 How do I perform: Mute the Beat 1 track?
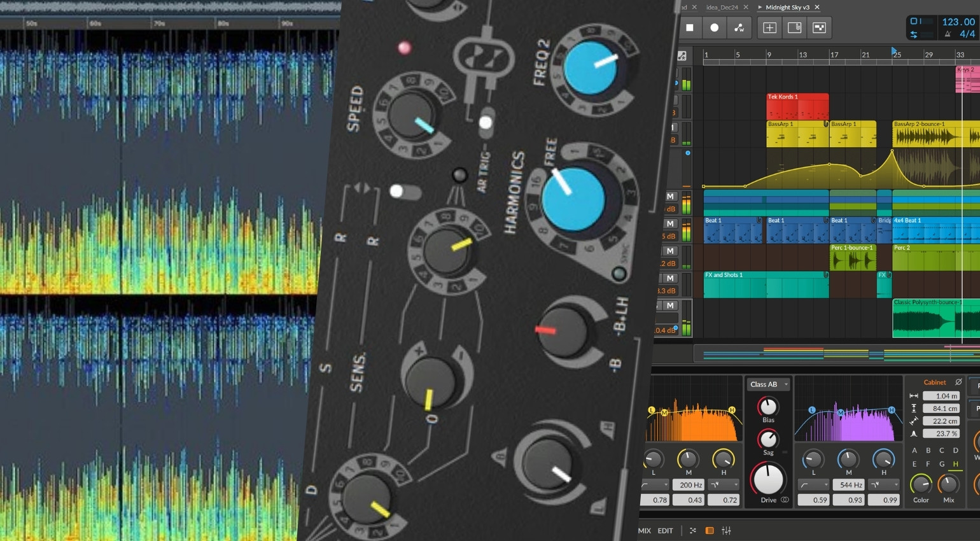tap(669, 223)
